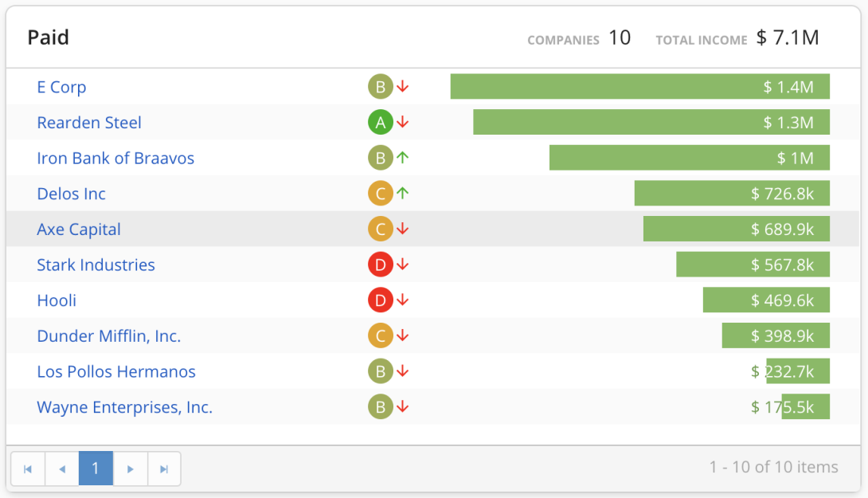Click the down arrow beside Hooli's rating

coord(403,300)
